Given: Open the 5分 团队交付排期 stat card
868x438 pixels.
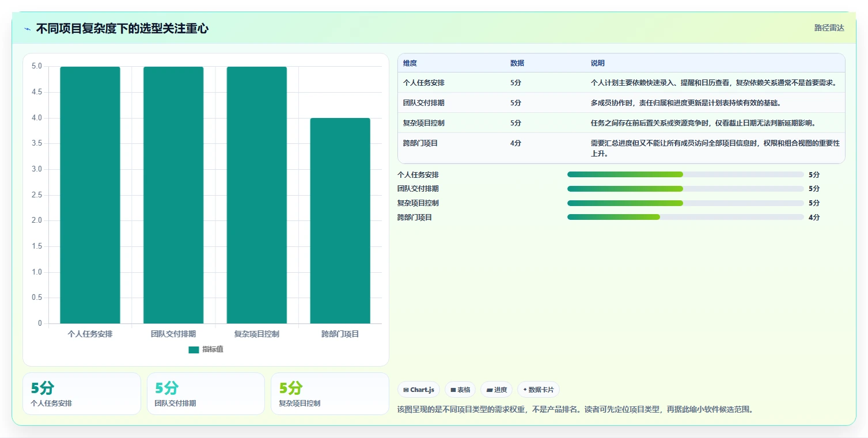Looking at the screenshot, I should coord(206,394).
